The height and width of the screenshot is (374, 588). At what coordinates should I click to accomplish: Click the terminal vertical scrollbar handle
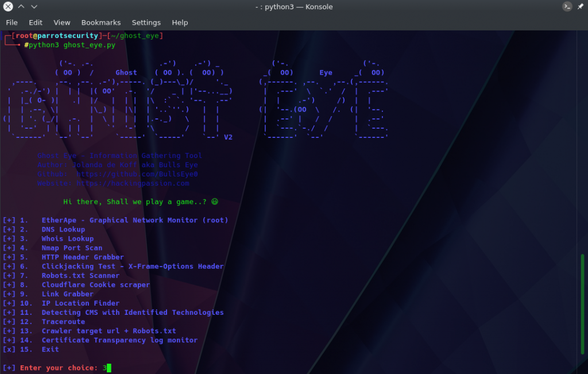coord(582,304)
